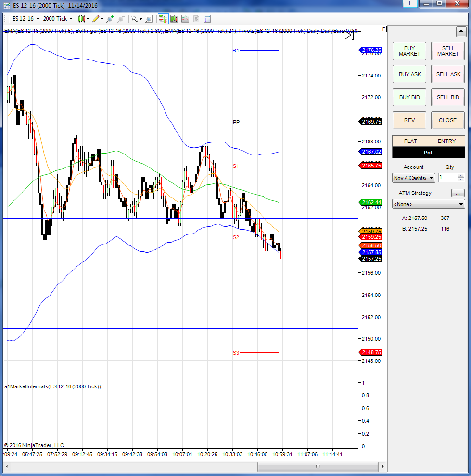Click the NinjaTrader window title icon

pos(7,5)
